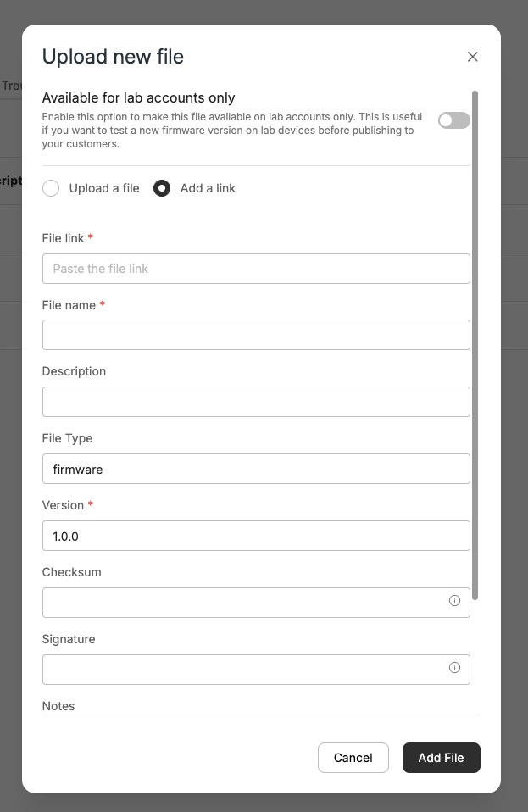This screenshot has width=528, height=812.
Task: Close the Upload new file dialog
Action: [x=472, y=57]
